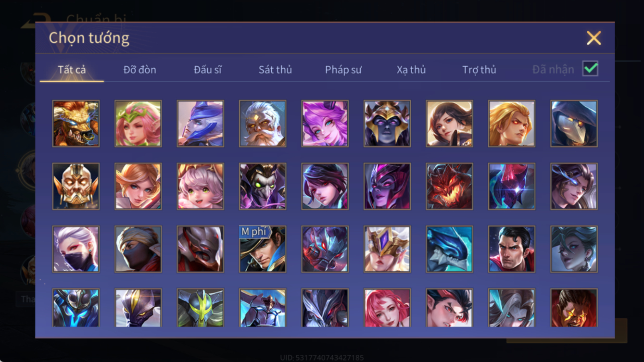Image resolution: width=644 pixels, height=362 pixels.
Task: Filter heroes by 'Xạ thủ'
Action: click(x=411, y=70)
